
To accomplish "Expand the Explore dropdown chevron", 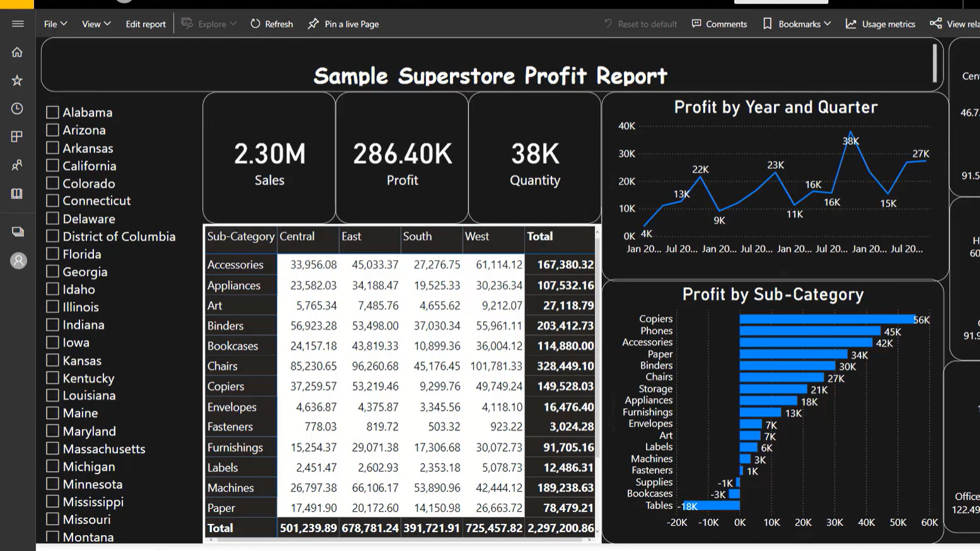I will coord(233,24).
